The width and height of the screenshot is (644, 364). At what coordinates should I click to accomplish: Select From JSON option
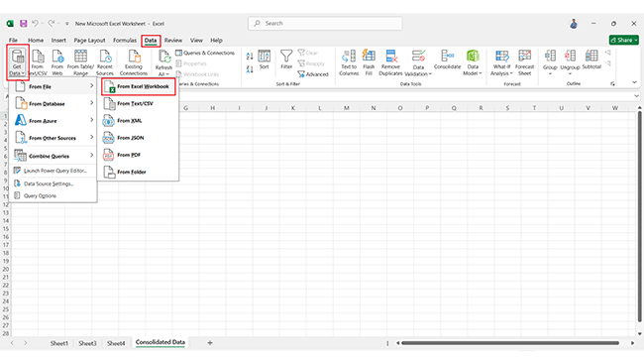coord(138,138)
